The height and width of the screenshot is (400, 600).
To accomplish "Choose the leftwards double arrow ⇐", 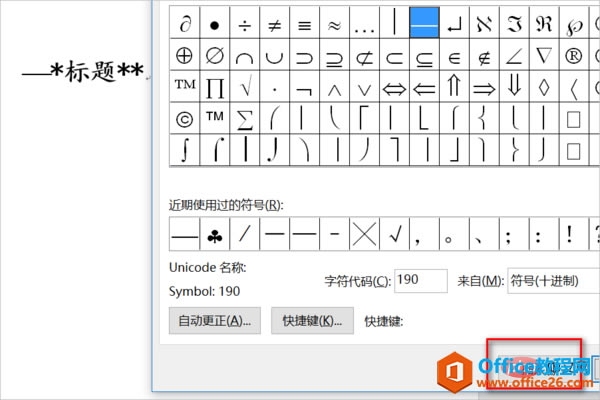I will point(424,86).
